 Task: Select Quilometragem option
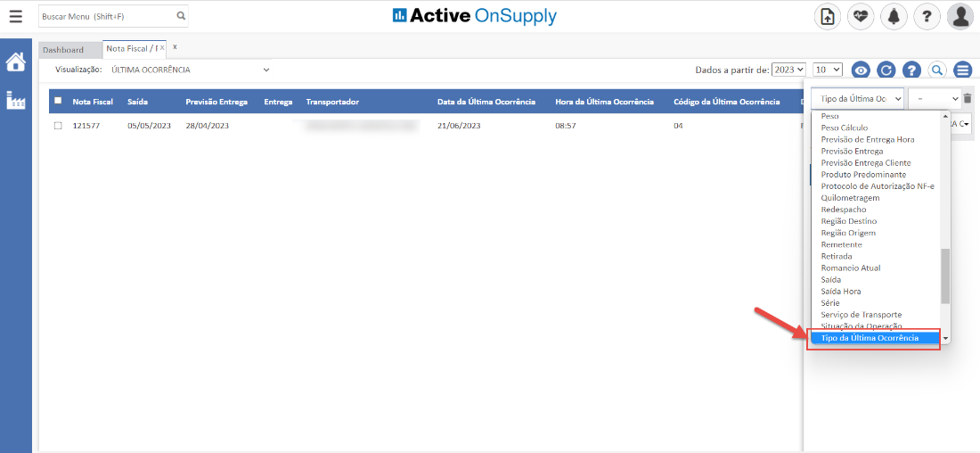pyautogui.click(x=875, y=198)
